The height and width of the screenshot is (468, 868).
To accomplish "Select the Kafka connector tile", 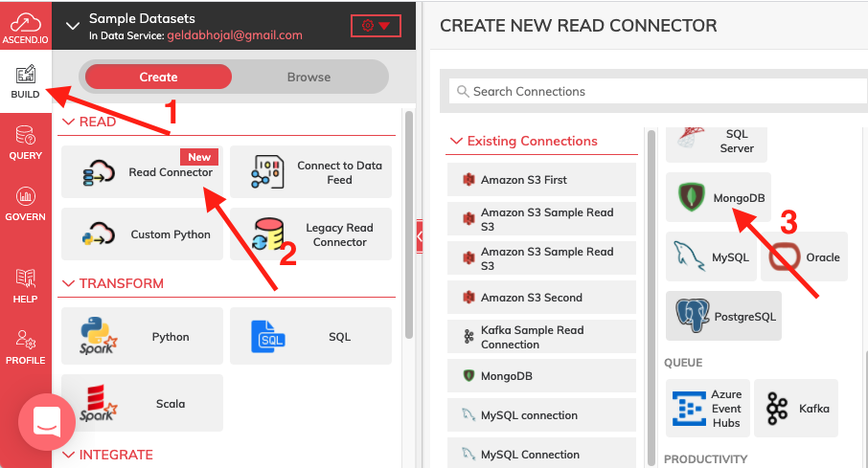I will click(x=796, y=409).
